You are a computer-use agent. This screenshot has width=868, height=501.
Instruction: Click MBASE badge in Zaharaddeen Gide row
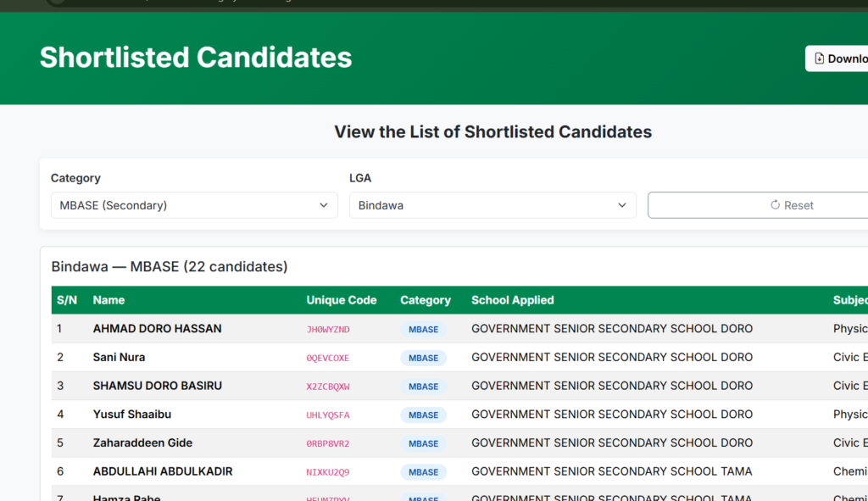tap(424, 443)
